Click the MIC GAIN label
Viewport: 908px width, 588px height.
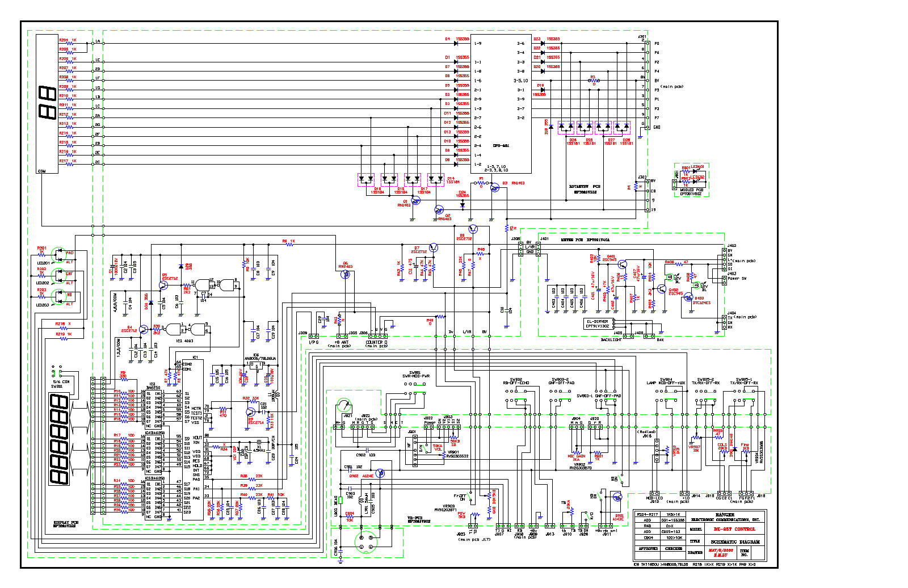pyautogui.click(x=577, y=456)
